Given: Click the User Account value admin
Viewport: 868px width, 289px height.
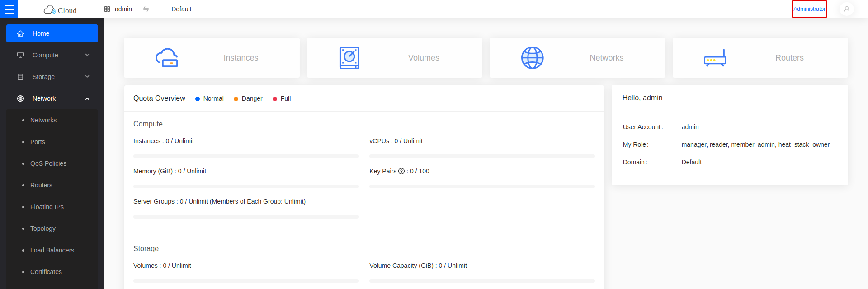Looking at the screenshot, I should click(x=690, y=127).
